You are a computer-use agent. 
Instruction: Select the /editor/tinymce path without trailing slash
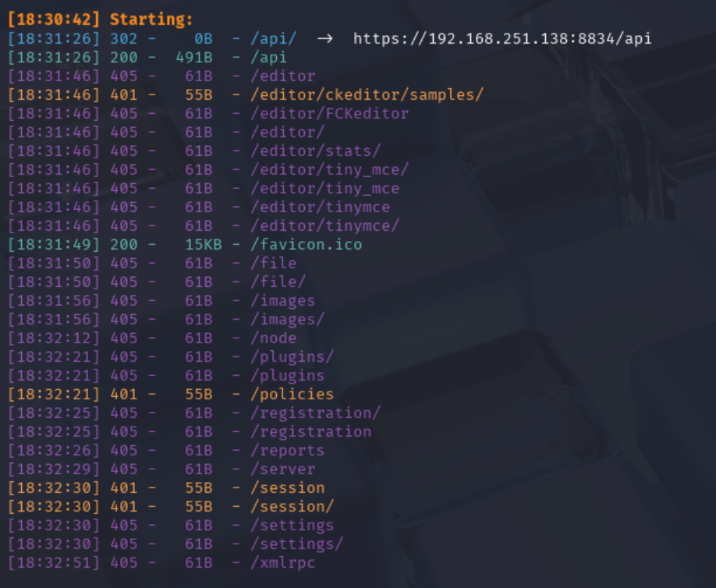(x=320, y=207)
